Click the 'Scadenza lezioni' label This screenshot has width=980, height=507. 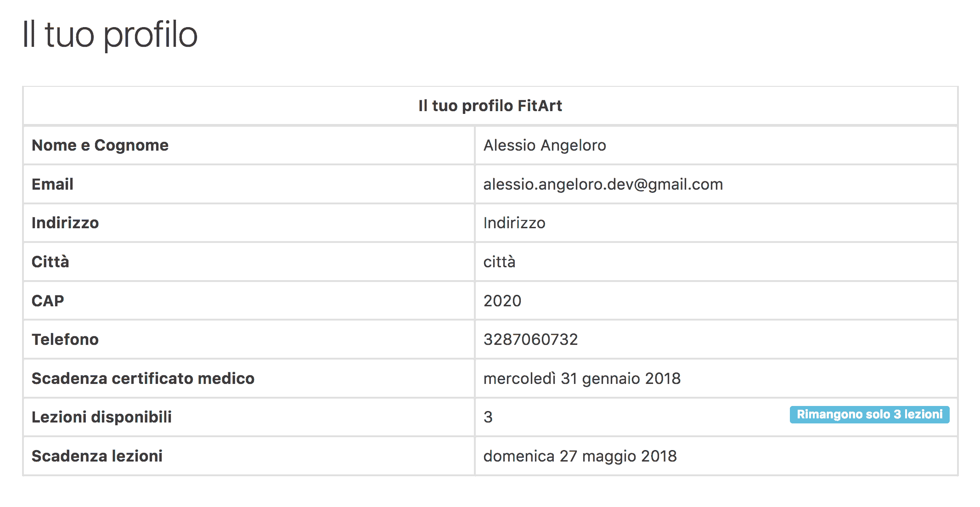pos(97,456)
